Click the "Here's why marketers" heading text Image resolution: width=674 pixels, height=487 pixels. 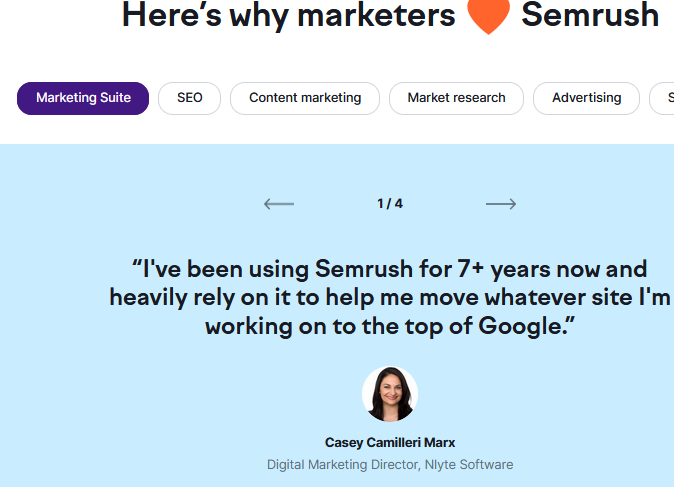coord(288,15)
